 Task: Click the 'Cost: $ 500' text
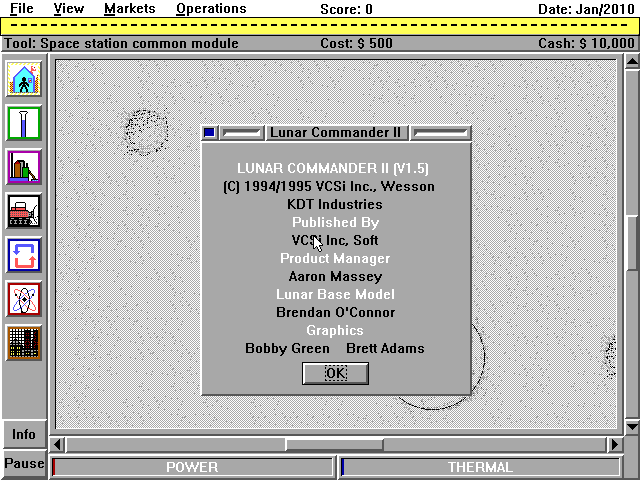[x=356, y=43]
